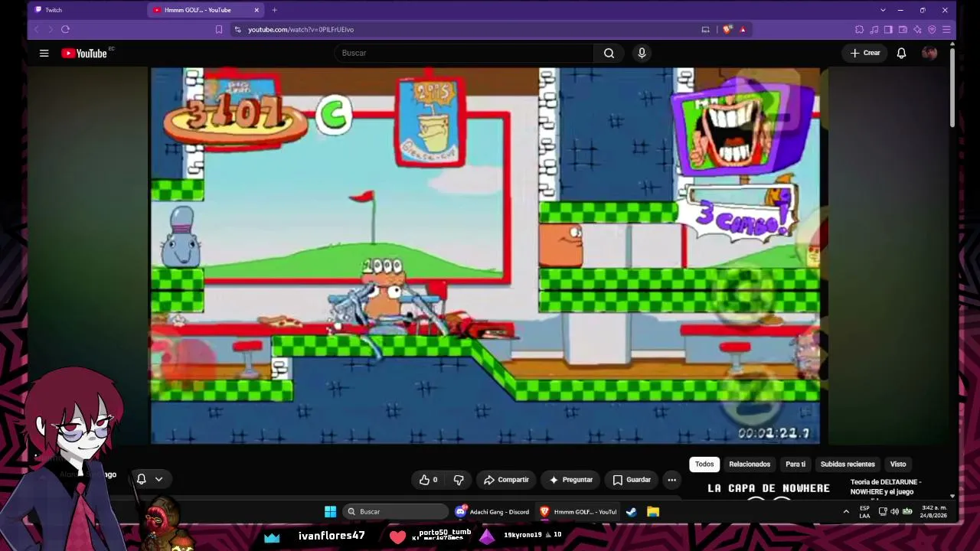The width and height of the screenshot is (980, 551).
Task: Save the video with Guardar
Action: pos(632,480)
